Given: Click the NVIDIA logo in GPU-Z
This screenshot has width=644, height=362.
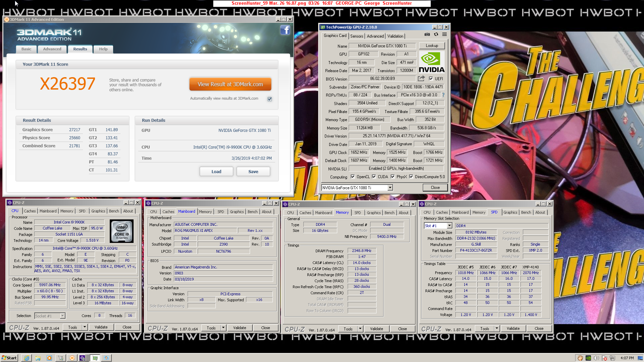Looking at the screenshot, I should pyautogui.click(x=432, y=62).
